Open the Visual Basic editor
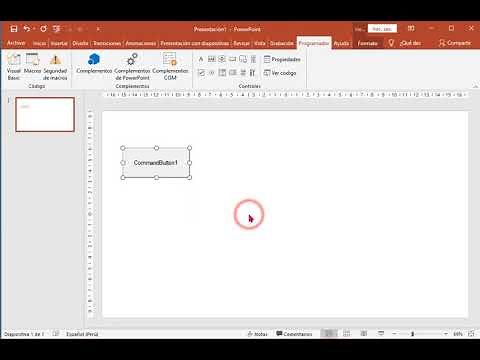Viewport: 480px width, 360px height. click(x=14, y=67)
